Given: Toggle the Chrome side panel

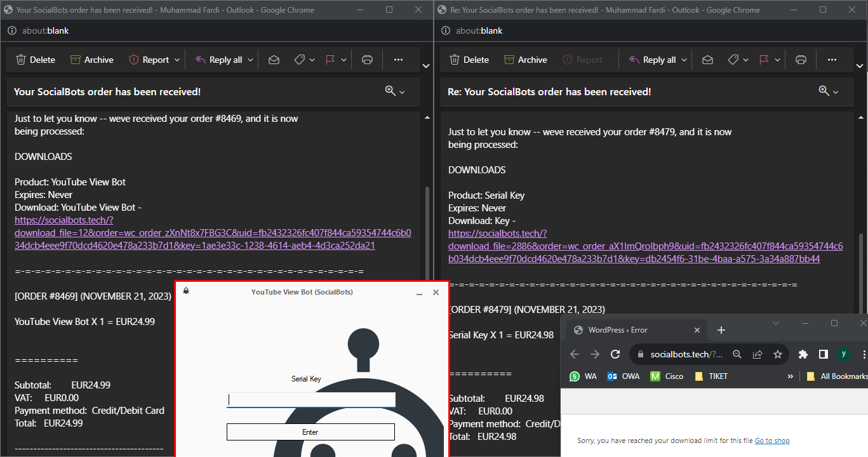Looking at the screenshot, I should pos(823,354).
